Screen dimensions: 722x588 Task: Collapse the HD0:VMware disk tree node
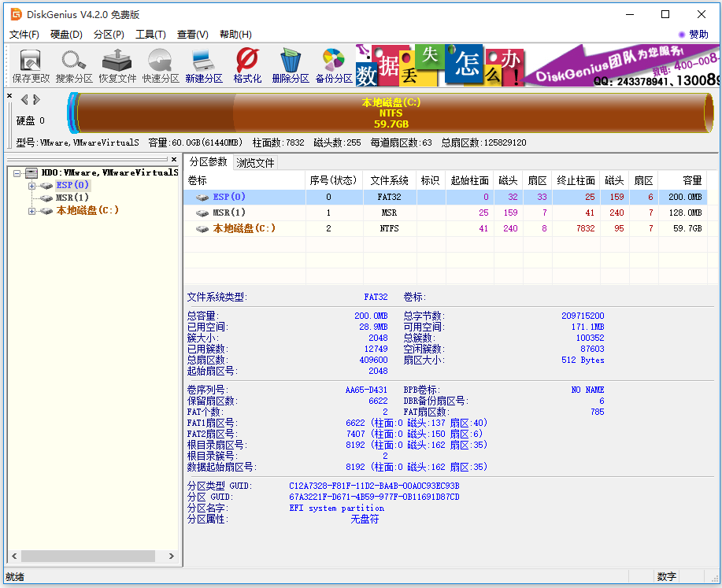(18, 173)
